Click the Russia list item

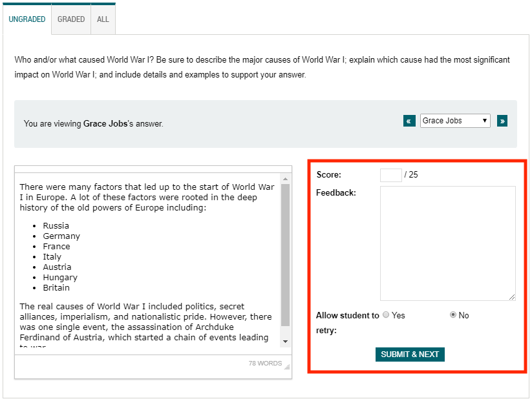56,226
